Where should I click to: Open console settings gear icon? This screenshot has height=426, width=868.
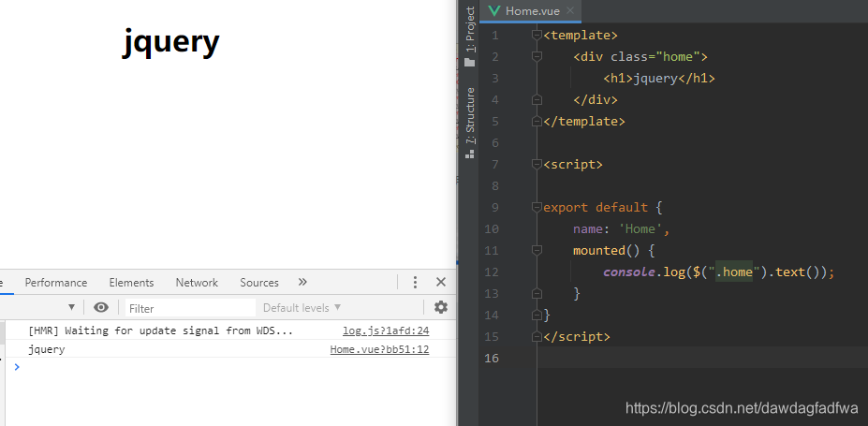(x=441, y=308)
